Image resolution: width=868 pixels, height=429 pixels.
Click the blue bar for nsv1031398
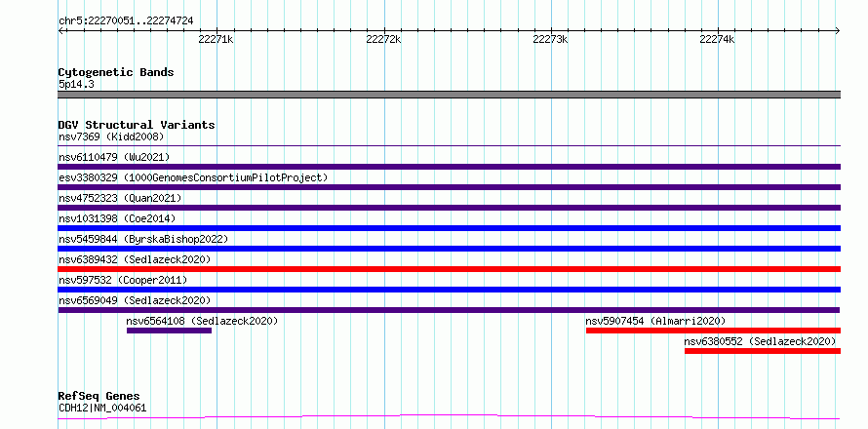coord(449,228)
